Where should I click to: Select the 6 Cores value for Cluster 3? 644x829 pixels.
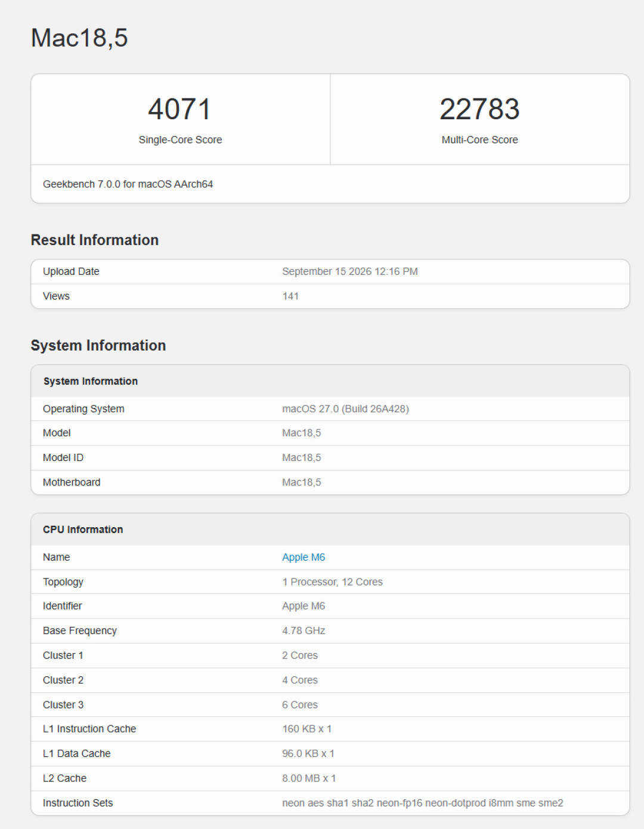click(x=300, y=705)
